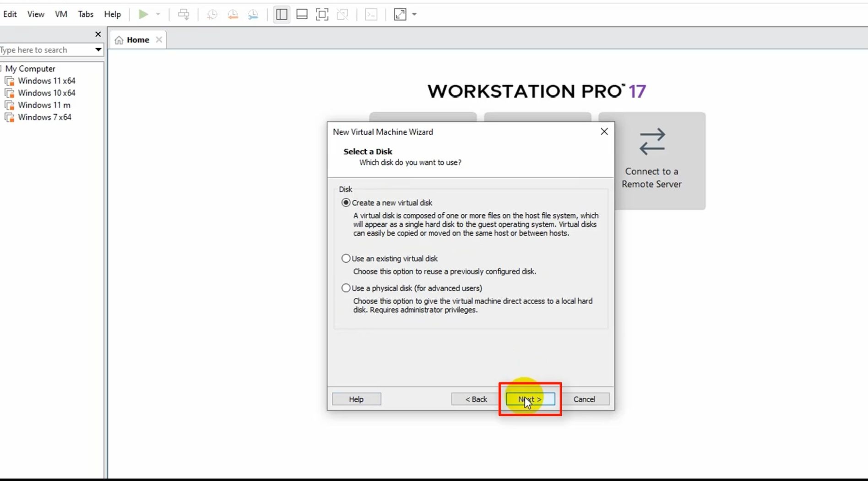The height and width of the screenshot is (481, 868).
Task: Open the Edit menu
Action: click(x=10, y=14)
